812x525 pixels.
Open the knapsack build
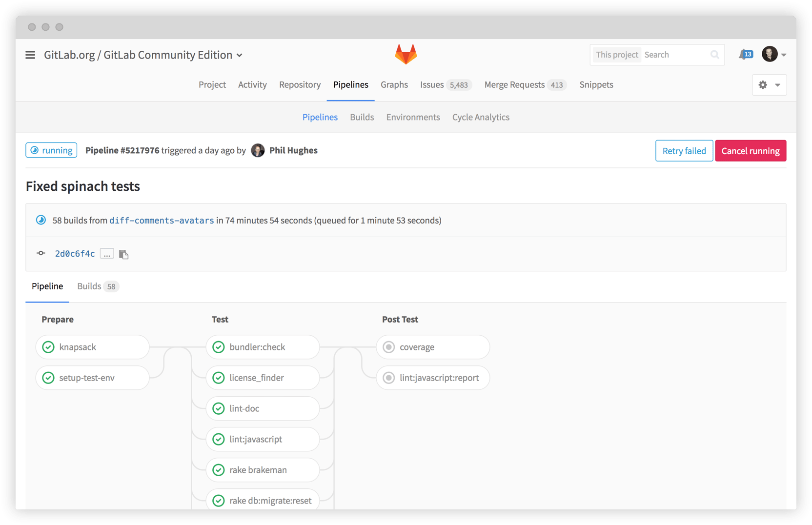pos(92,347)
